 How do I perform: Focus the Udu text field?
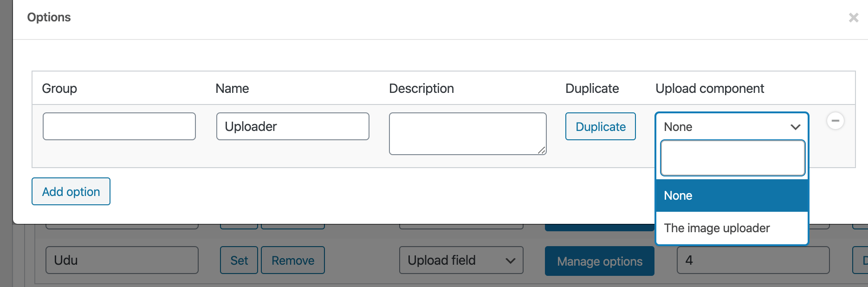122,260
